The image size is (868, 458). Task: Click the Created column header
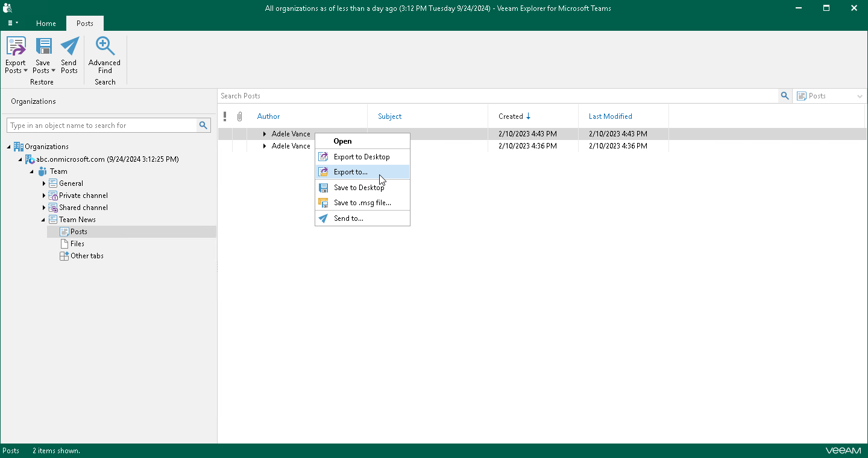click(x=510, y=116)
